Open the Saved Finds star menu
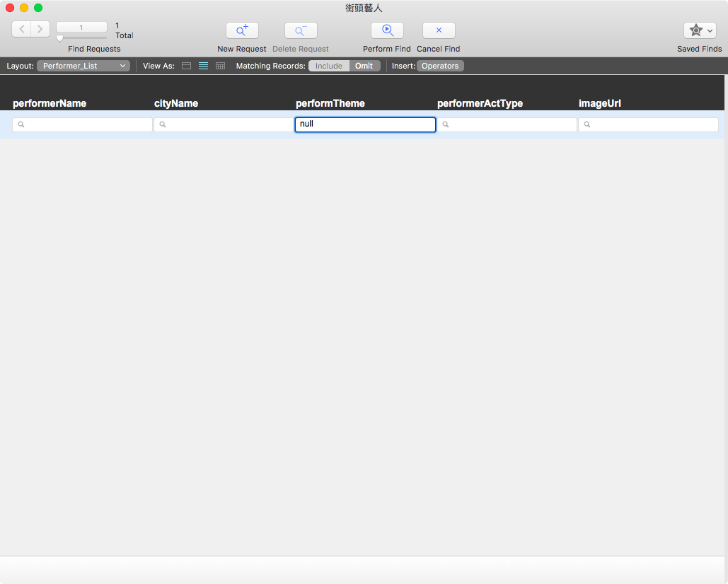The width and height of the screenshot is (728, 584). (700, 30)
